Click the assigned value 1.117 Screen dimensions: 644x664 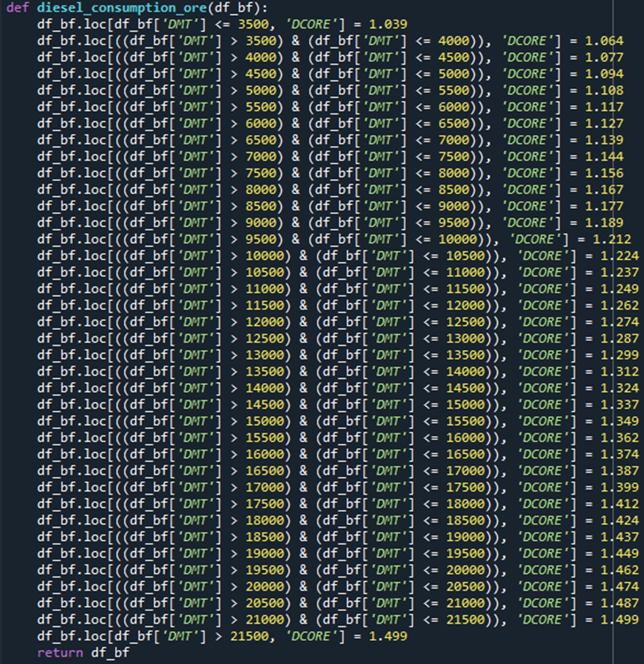604,107
